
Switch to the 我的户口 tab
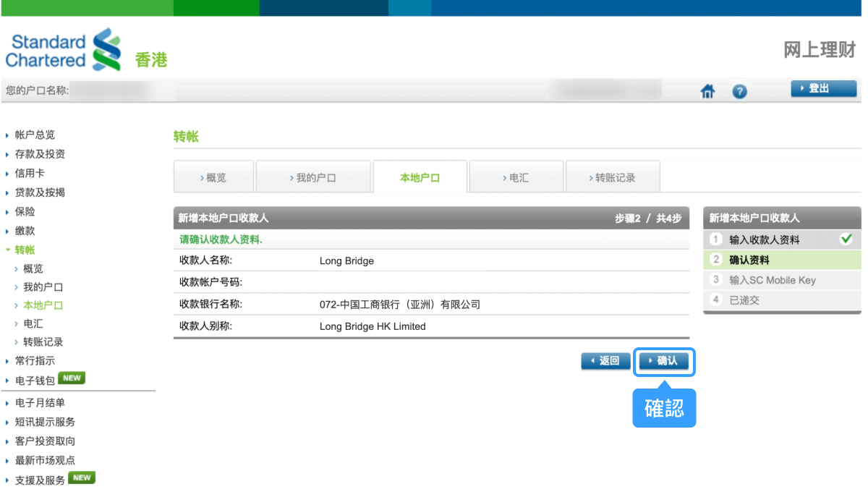313,177
